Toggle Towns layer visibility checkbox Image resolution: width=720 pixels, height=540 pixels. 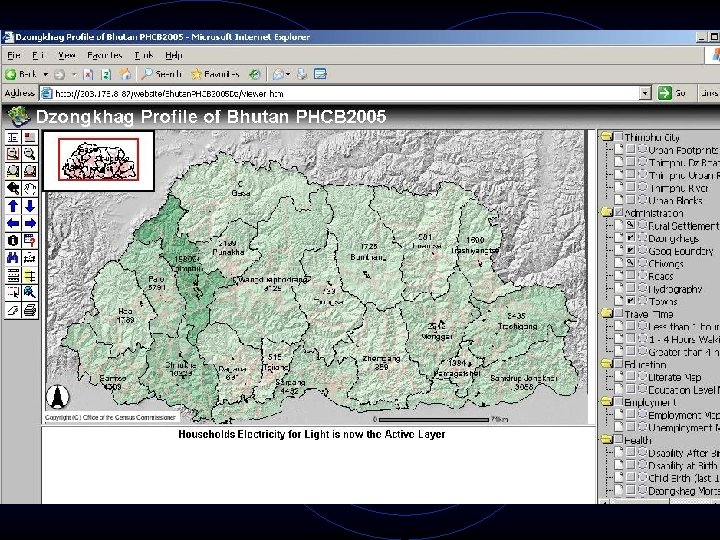[x=631, y=301]
